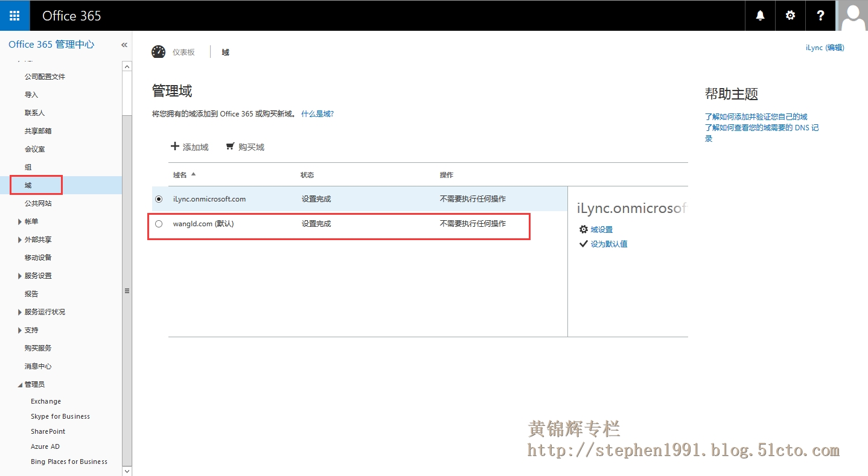Screen dimensions: 868x476
Task: Expand the 支持 section
Action: point(21,330)
